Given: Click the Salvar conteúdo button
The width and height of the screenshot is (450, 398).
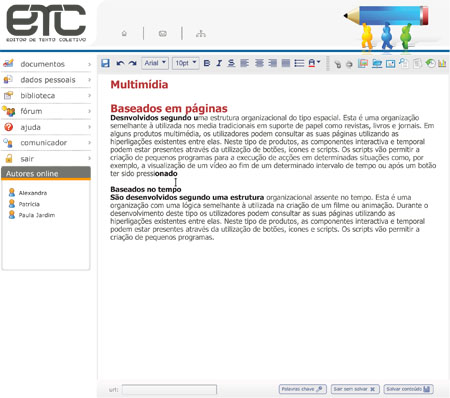Looking at the screenshot, I should pyautogui.click(x=408, y=389).
